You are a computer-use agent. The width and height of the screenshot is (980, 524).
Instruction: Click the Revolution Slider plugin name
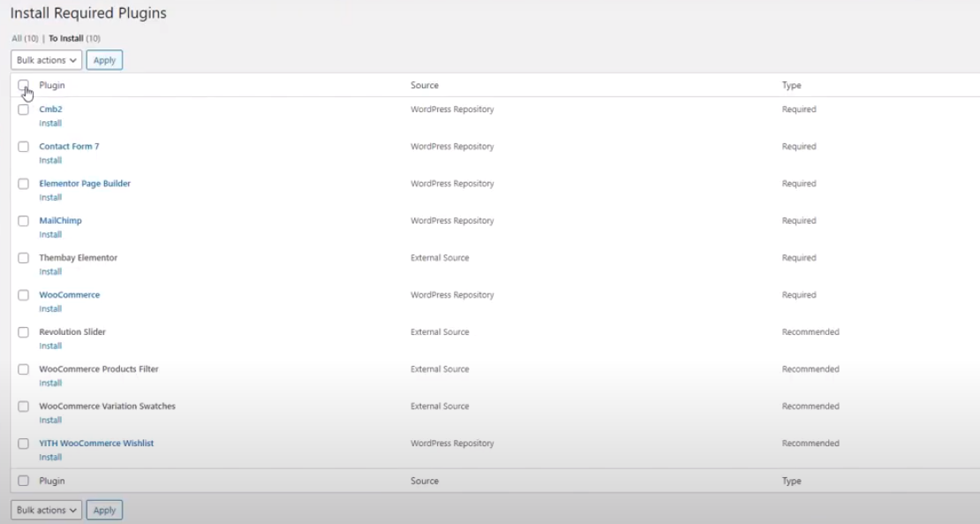(x=72, y=331)
